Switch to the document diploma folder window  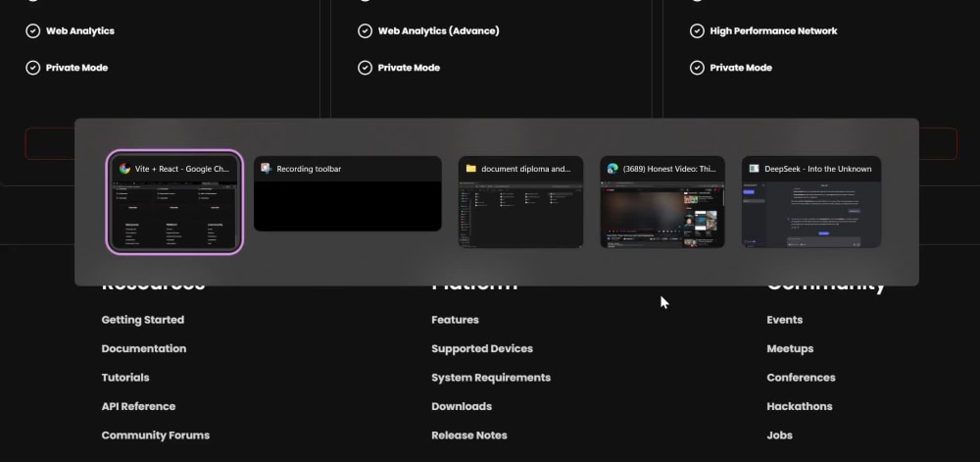[x=520, y=202]
